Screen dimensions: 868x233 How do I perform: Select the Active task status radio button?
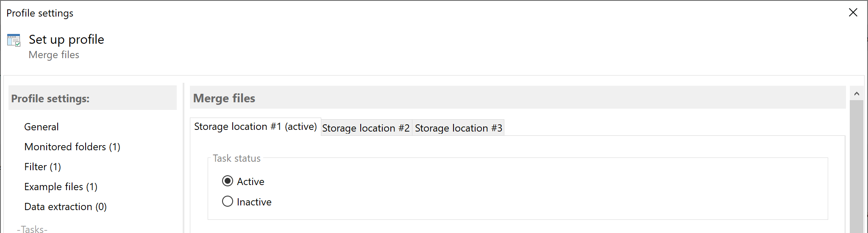tap(228, 181)
